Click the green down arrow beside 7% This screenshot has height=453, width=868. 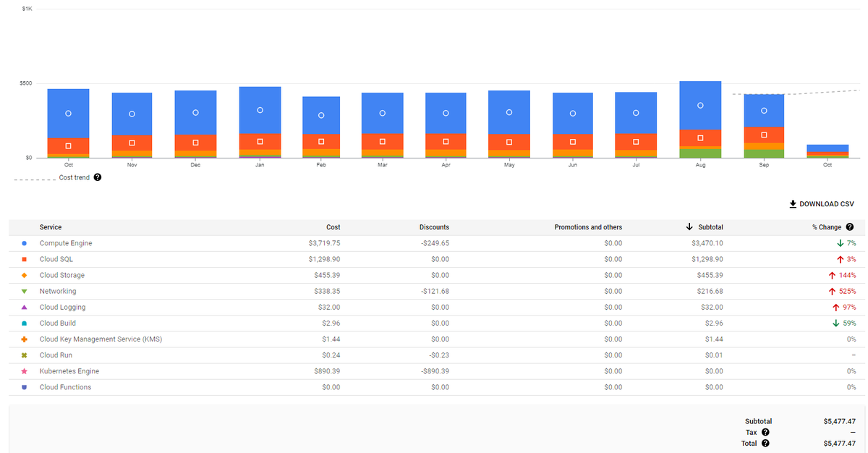tap(841, 243)
